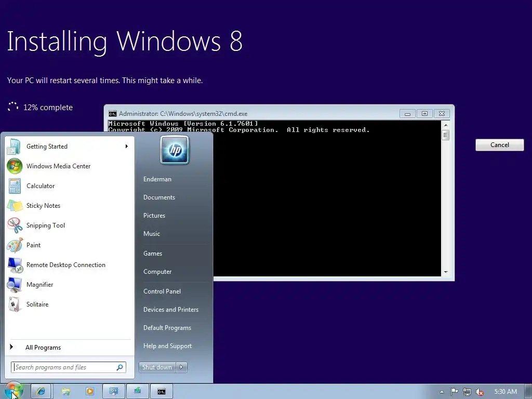Click cmd scrollbar down arrow
Viewport: 532px width, 399px height.
pos(446,272)
